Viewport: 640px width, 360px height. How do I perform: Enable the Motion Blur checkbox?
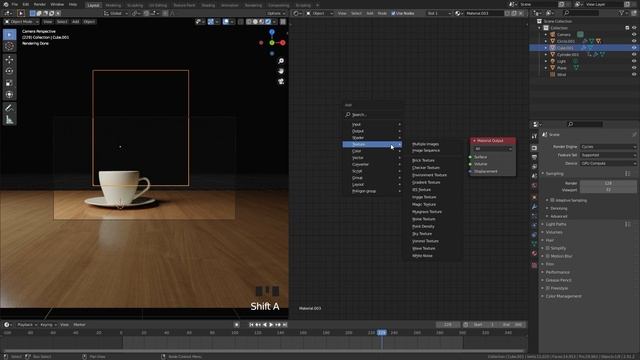548,256
